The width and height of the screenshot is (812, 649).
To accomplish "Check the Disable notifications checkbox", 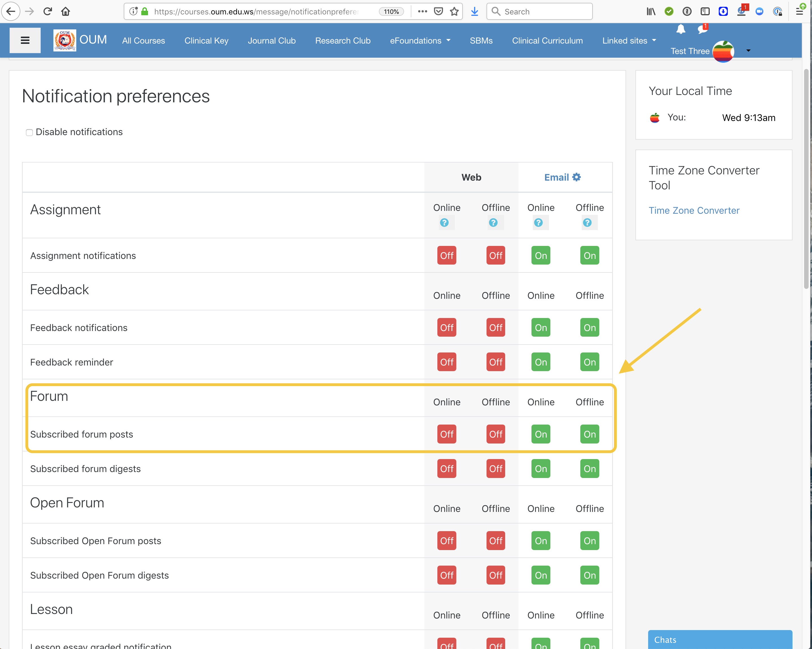I will point(29,132).
